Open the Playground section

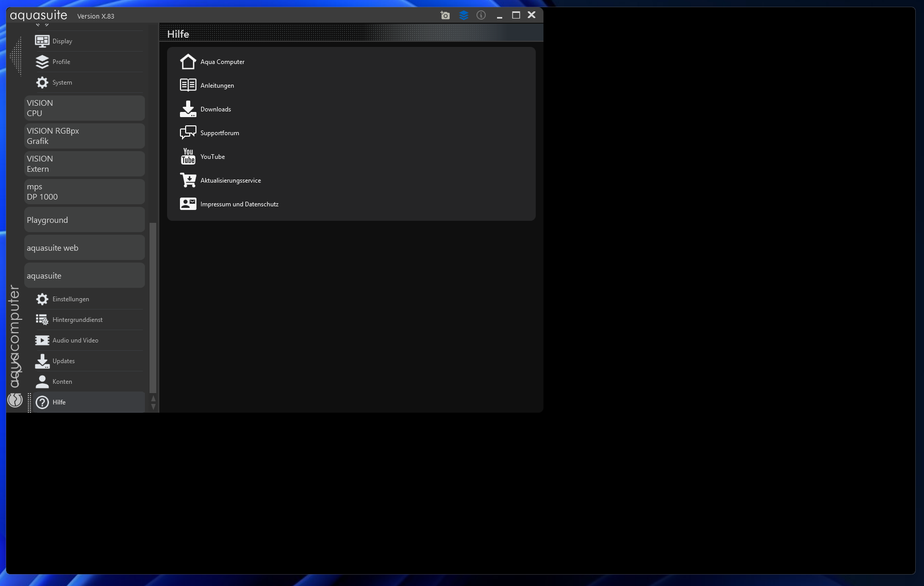84,220
